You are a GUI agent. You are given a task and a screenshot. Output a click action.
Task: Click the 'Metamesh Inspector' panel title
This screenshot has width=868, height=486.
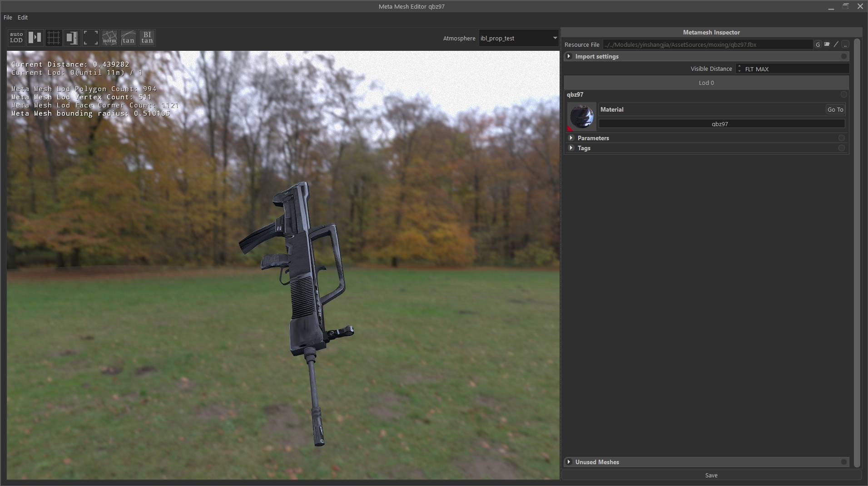711,32
